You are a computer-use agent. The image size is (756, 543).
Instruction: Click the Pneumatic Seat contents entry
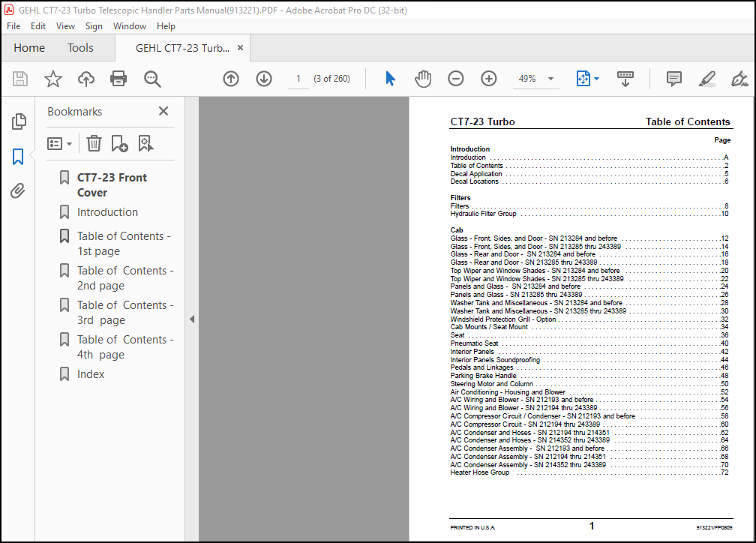pyautogui.click(x=589, y=343)
